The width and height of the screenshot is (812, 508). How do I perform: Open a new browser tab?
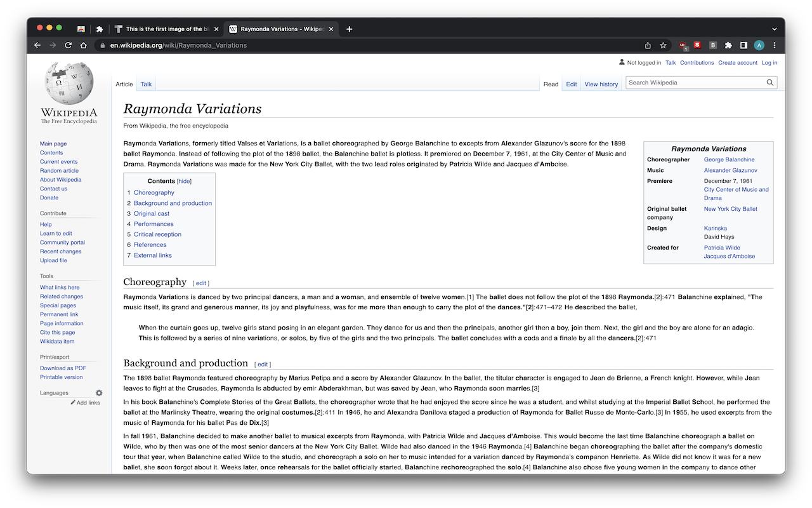(349, 29)
